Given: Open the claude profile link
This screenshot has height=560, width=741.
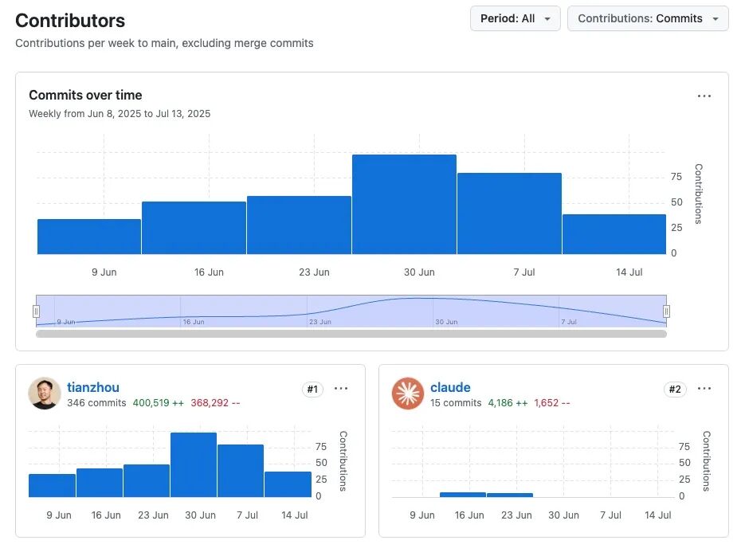Looking at the screenshot, I should 450,387.
